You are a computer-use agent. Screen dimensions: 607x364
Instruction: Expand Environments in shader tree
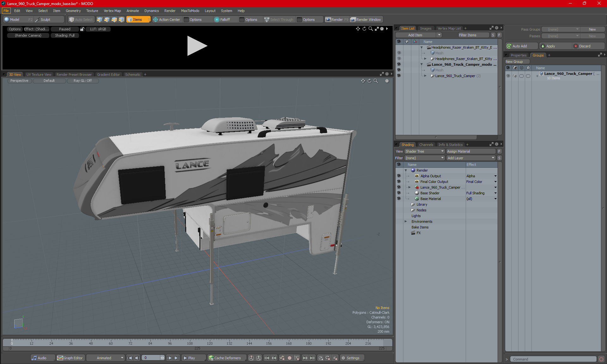pos(406,221)
